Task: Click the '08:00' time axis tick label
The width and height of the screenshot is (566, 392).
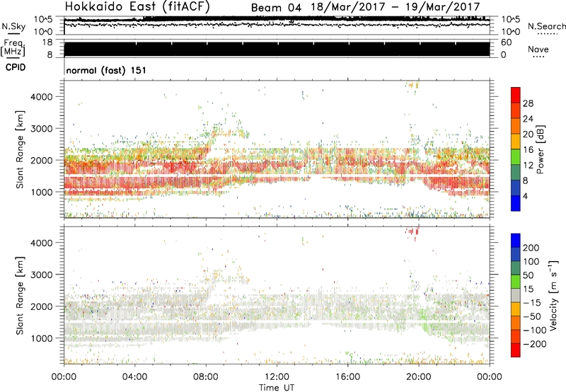Action: pyautogui.click(x=206, y=377)
